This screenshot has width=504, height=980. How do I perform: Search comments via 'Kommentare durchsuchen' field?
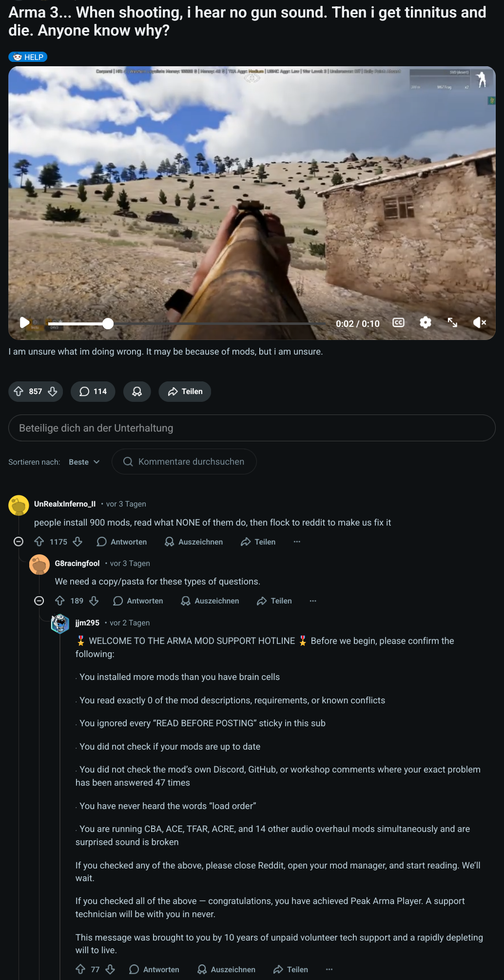click(190, 462)
